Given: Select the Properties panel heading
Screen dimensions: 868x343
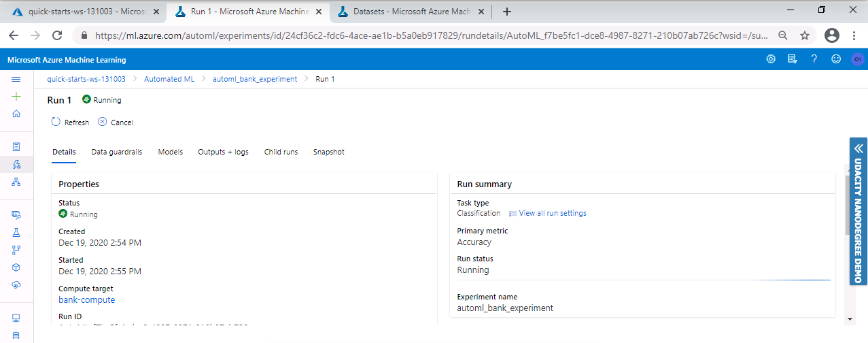Looking at the screenshot, I should (79, 184).
